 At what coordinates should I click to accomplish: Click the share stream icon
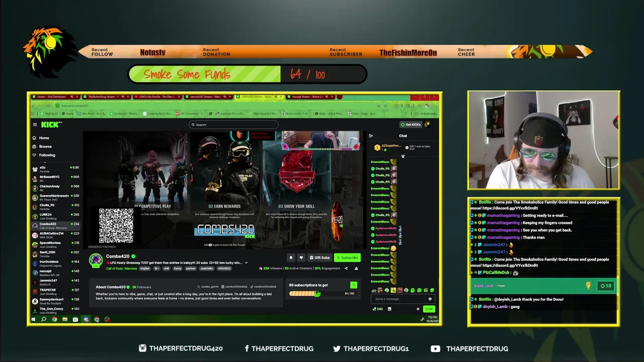[x=346, y=268]
